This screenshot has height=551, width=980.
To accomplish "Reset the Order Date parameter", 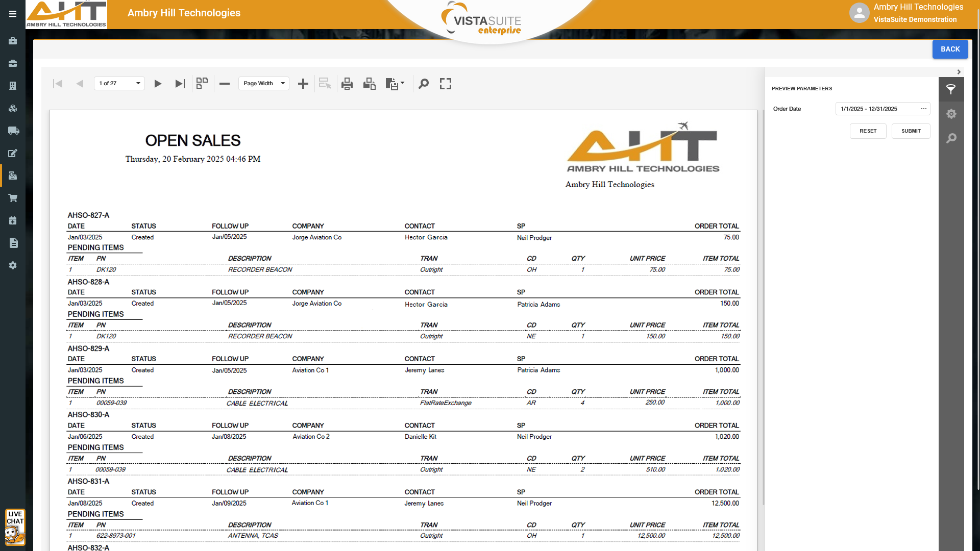I will 868,131.
